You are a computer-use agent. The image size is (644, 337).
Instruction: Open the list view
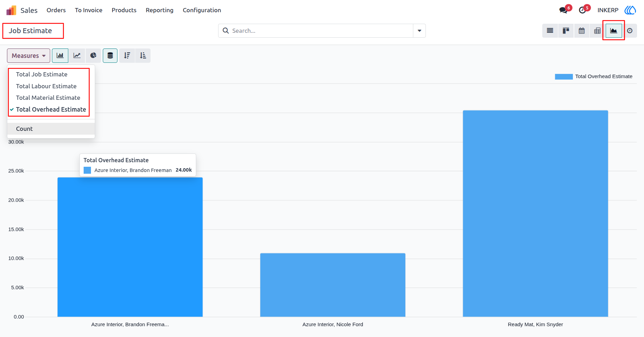550,31
